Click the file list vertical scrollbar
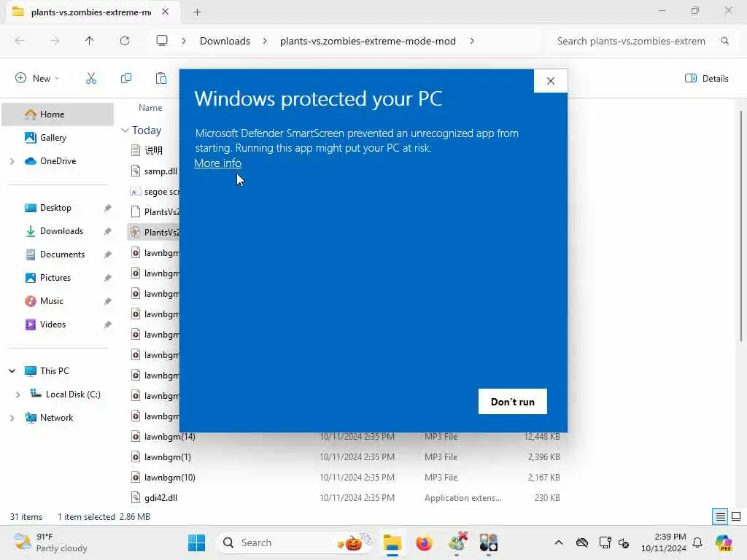747x560 pixels. 741,225
